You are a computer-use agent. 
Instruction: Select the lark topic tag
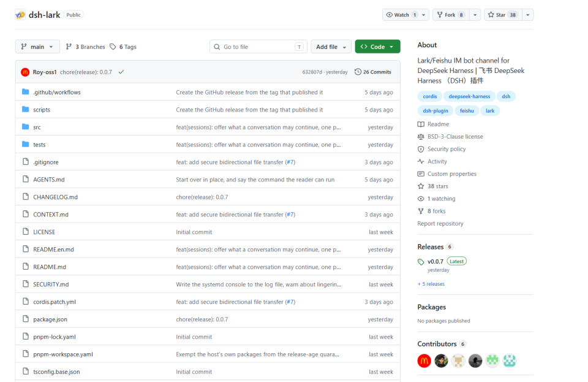coord(490,111)
